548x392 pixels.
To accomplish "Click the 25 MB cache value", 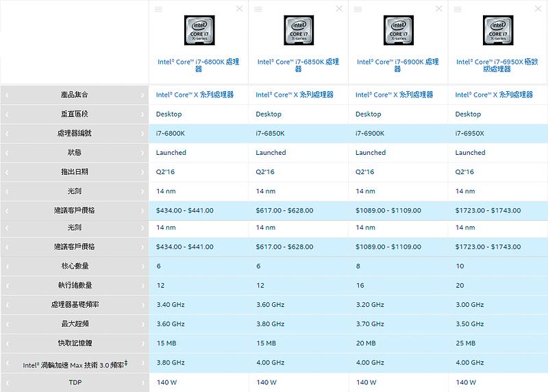I will (466, 343).
